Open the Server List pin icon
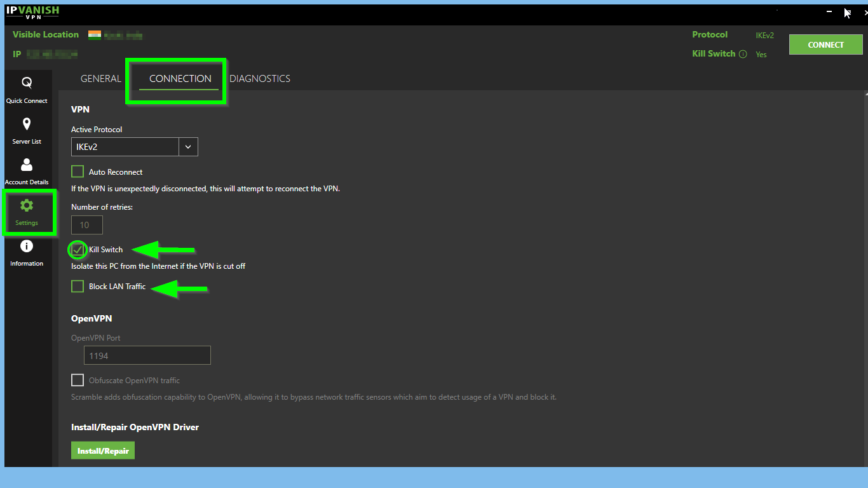 [27, 125]
